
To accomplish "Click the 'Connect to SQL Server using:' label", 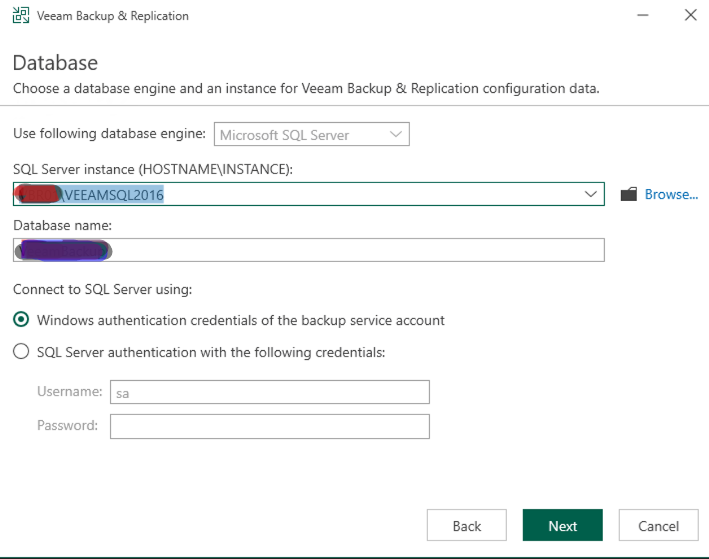I will pos(103,289).
